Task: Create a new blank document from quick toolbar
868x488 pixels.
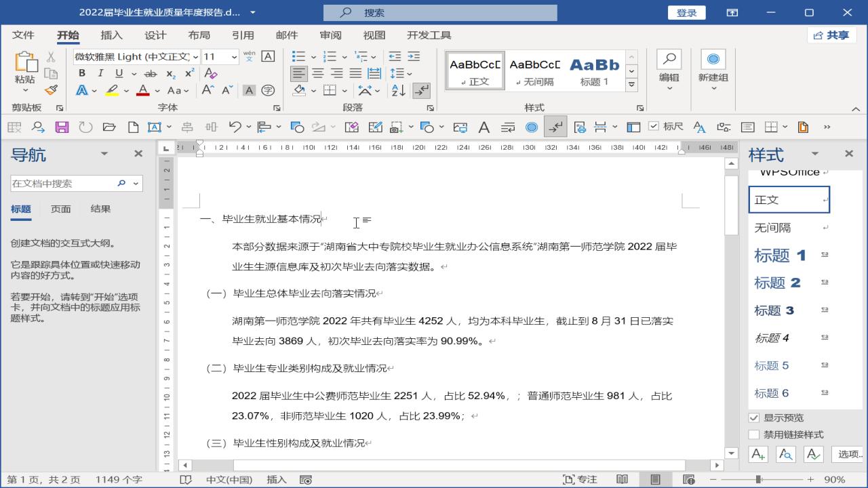Action: [x=133, y=127]
